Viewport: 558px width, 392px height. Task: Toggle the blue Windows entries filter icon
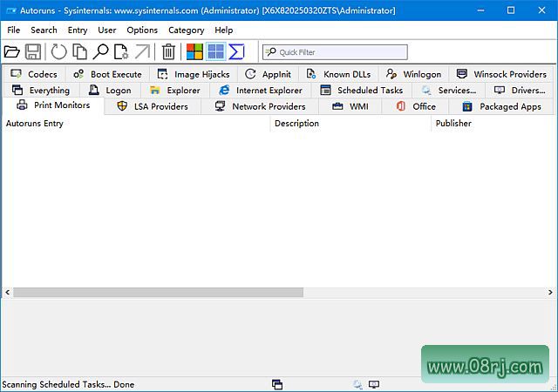click(216, 52)
